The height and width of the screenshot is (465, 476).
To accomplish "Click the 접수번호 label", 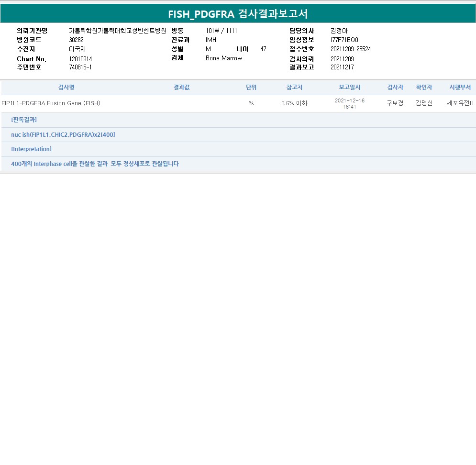I will [302, 49].
